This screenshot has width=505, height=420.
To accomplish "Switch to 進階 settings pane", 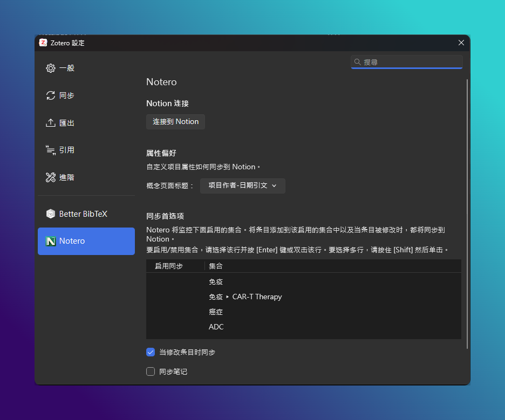I will click(x=86, y=177).
